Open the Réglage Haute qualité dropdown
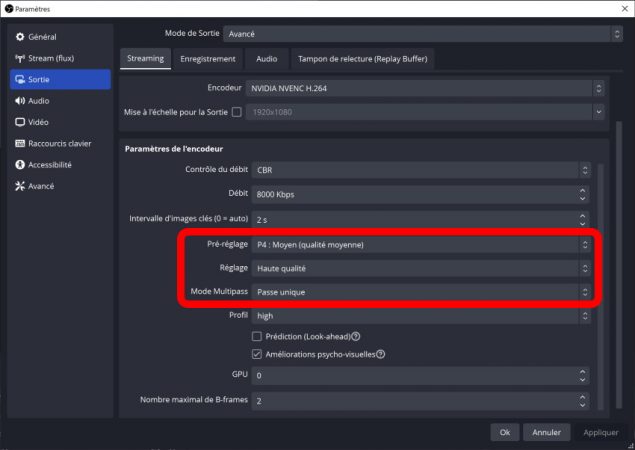This screenshot has height=450, width=635. pos(421,268)
